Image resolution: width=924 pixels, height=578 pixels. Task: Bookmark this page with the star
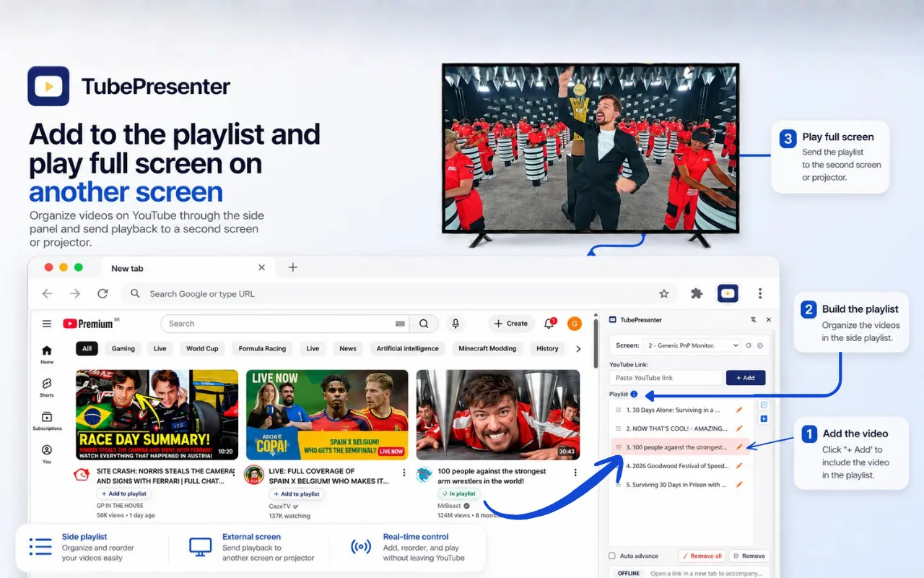(x=664, y=293)
